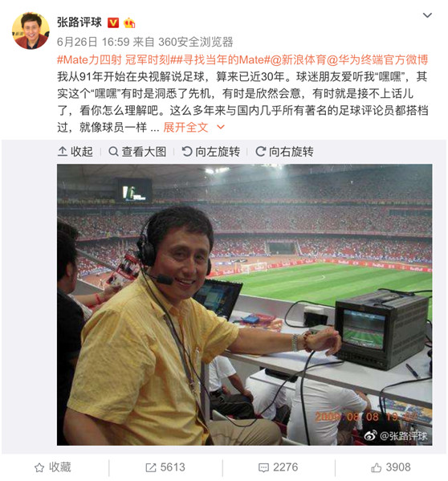This screenshot has width=448, height=481.
Task: Open 张路评球 username link
Action: pyautogui.click(x=79, y=22)
